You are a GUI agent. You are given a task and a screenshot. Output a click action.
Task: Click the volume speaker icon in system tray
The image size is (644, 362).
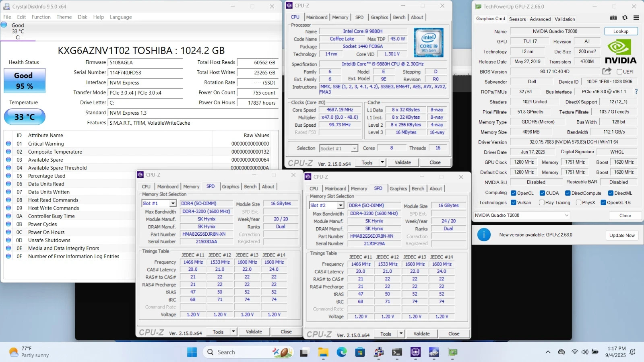pos(585,352)
